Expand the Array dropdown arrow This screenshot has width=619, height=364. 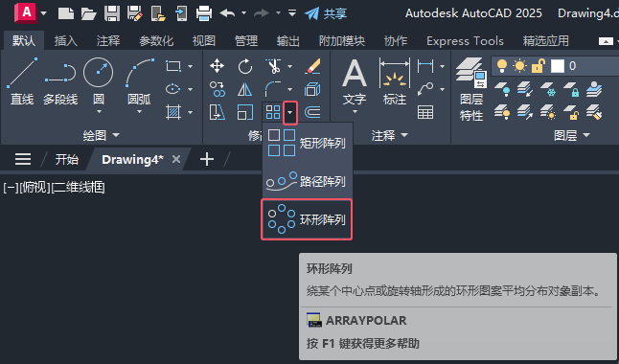coord(290,112)
